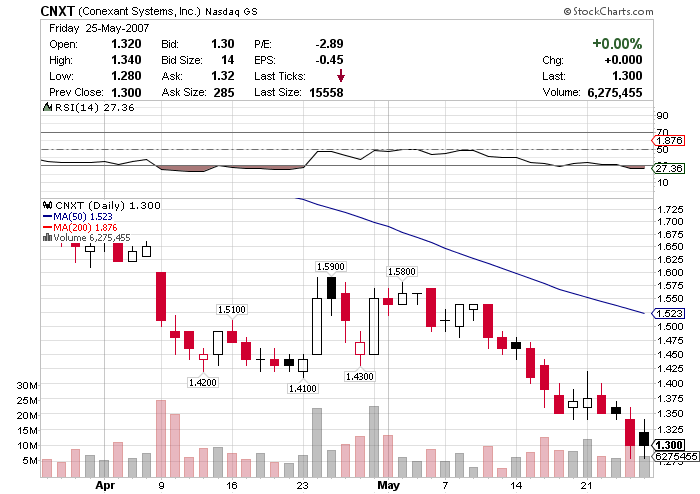Image resolution: width=700 pixels, height=494 pixels.
Task: Click the +0.00% percent change value
Action: 617,43
